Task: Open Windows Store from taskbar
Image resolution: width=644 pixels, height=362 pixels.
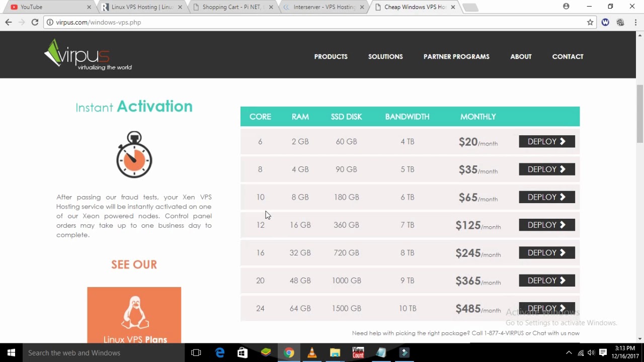Action: click(243, 352)
